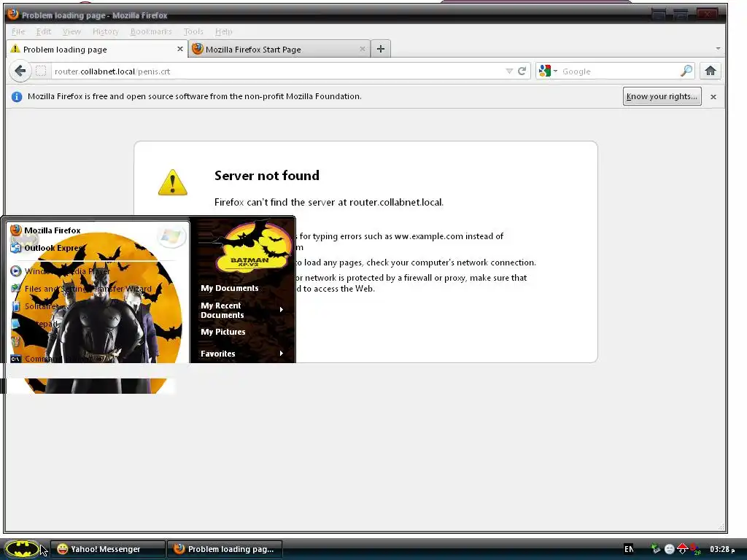Viewport: 747px width, 560px height.
Task: Click the Know your rights button
Action: pyautogui.click(x=662, y=96)
